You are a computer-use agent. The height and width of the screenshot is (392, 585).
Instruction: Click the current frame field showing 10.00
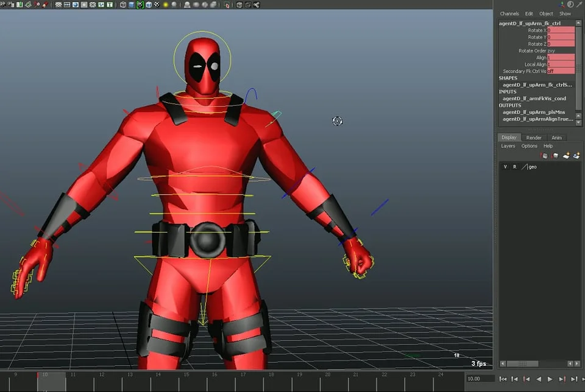coord(481,379)
